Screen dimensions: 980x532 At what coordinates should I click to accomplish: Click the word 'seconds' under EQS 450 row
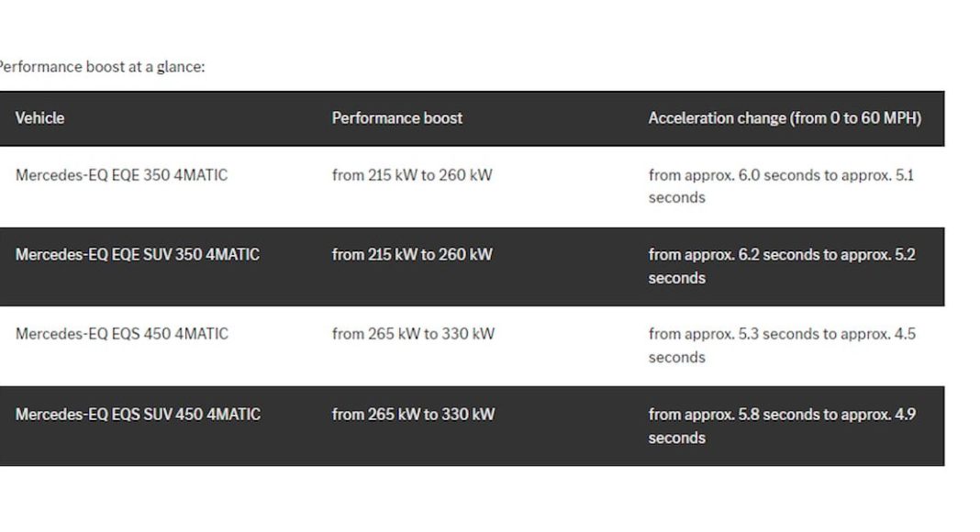(x=676, y=358)
